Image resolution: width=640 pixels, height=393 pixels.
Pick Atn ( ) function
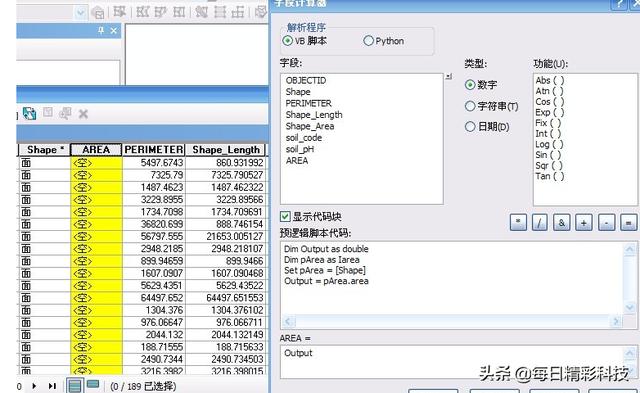pos(549,91)
